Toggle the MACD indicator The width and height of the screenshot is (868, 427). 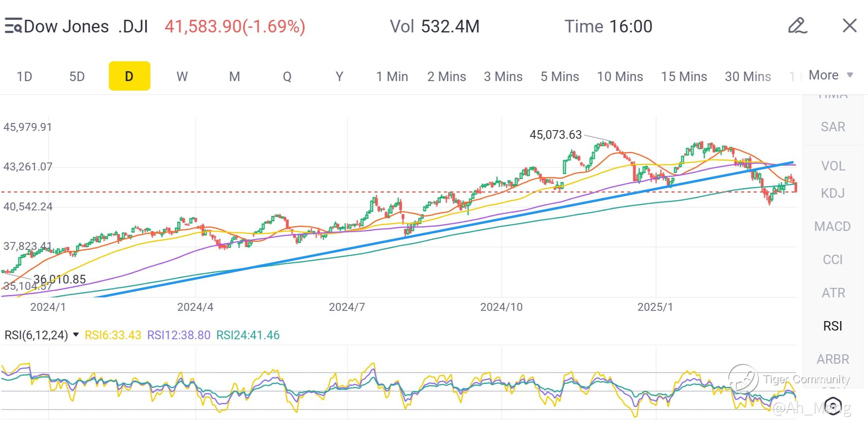(832, 227)
